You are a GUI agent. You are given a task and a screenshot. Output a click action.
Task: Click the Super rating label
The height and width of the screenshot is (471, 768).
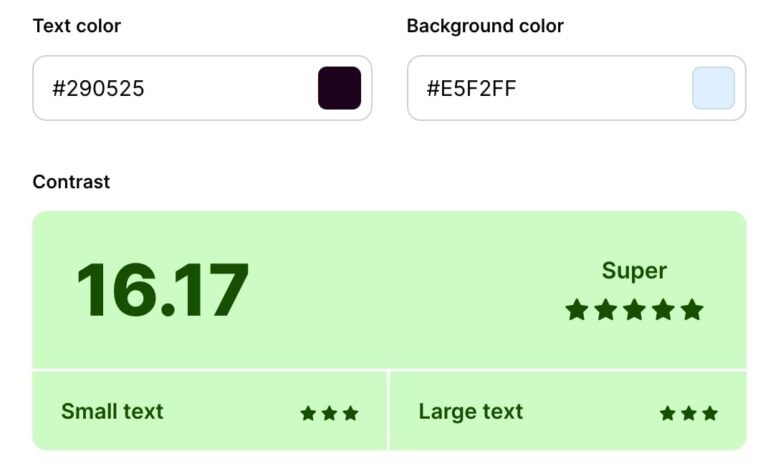634,271
